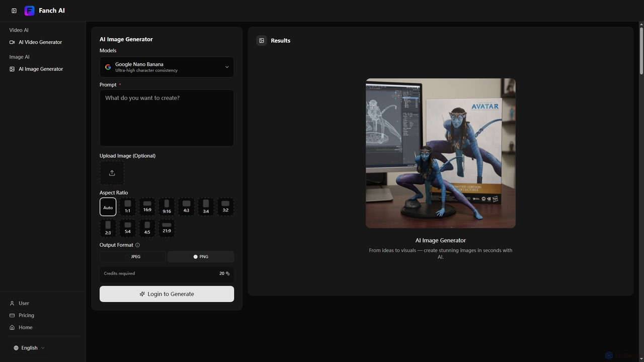Click the Video AI section label
Viewport: 644px width, 362px height.
(19, 30)
